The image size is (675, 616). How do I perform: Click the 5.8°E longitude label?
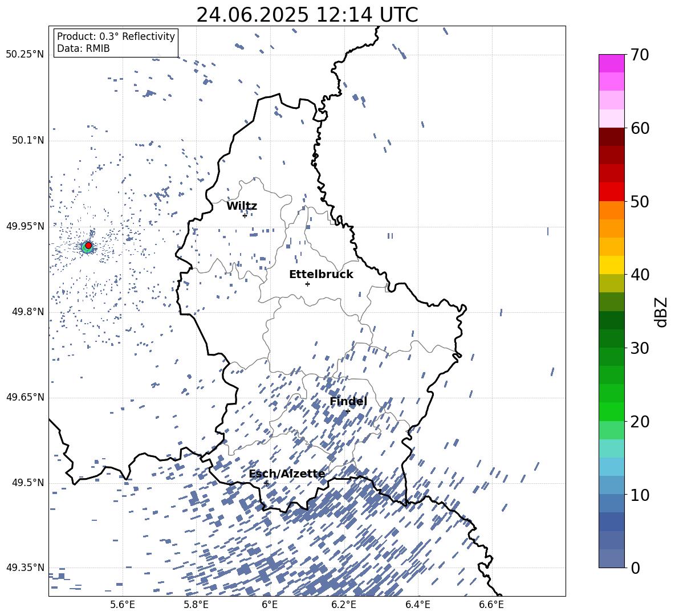tap(196, 605)
